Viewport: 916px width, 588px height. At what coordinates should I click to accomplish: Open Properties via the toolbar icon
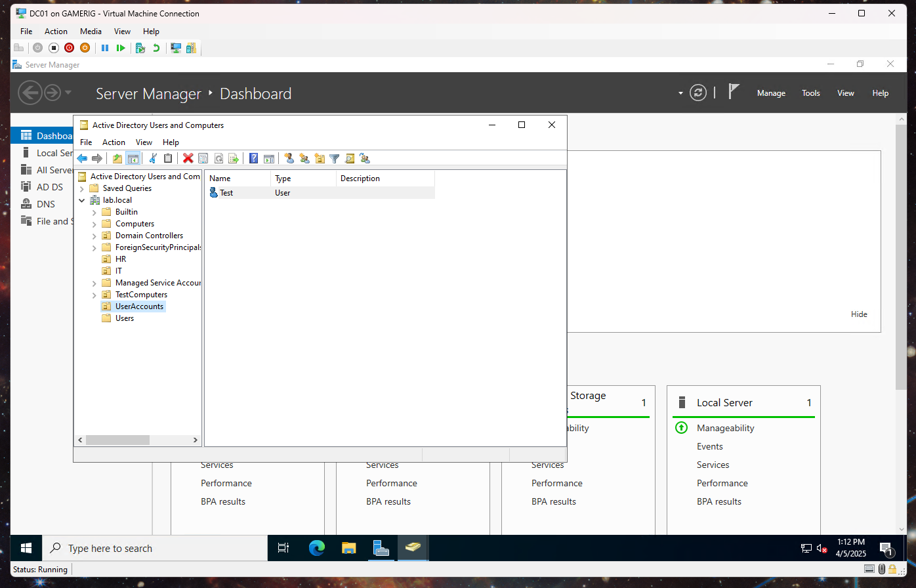[203, 158]
